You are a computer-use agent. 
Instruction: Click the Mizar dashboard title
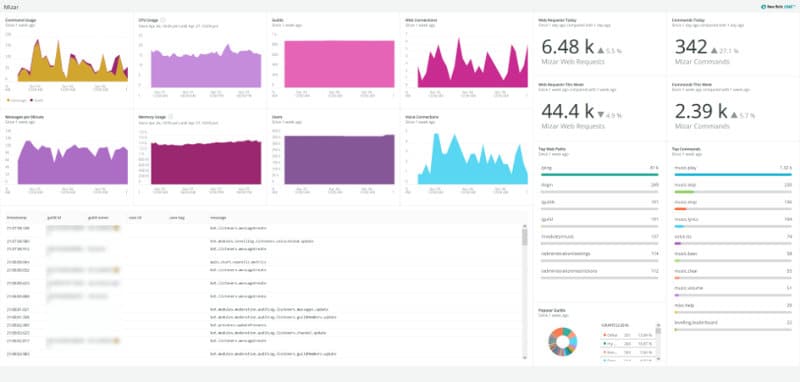point(10,7)
